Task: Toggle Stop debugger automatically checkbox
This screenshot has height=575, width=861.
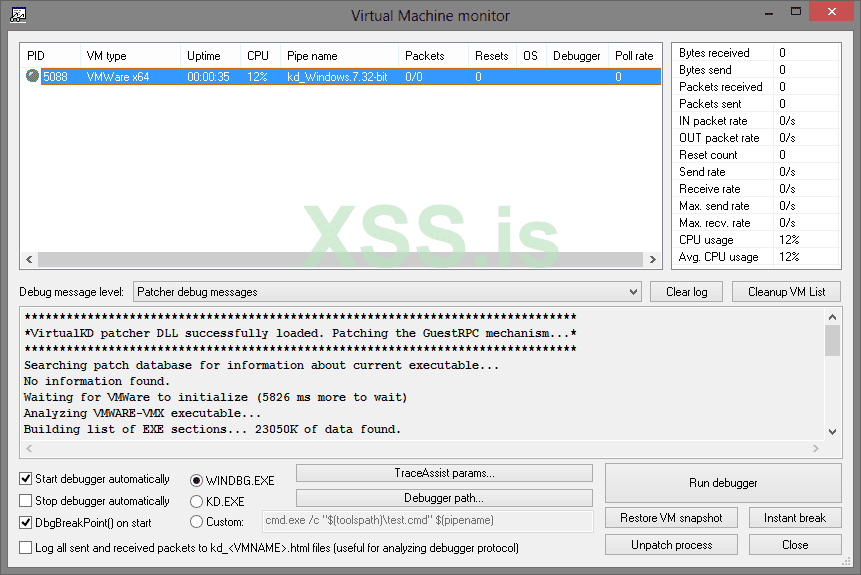Action: pos(25,501)
